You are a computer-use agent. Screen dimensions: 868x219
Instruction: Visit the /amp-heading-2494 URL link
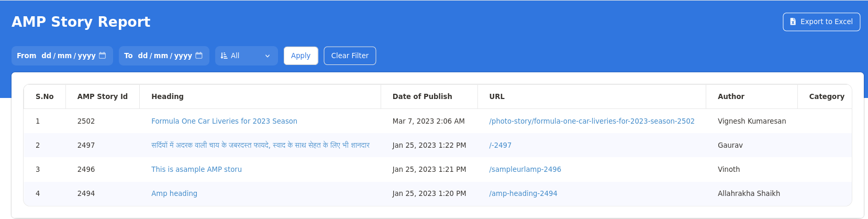(x=523, y=193)
